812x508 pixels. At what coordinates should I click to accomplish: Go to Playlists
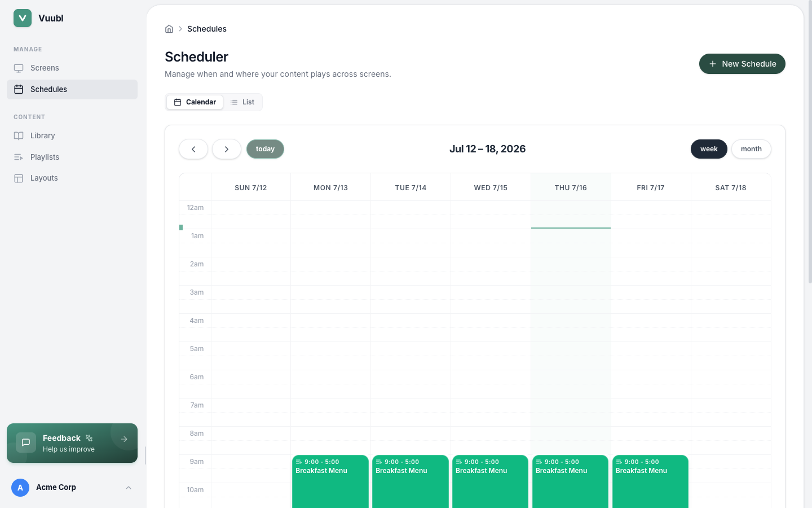[x=72, y=157]
